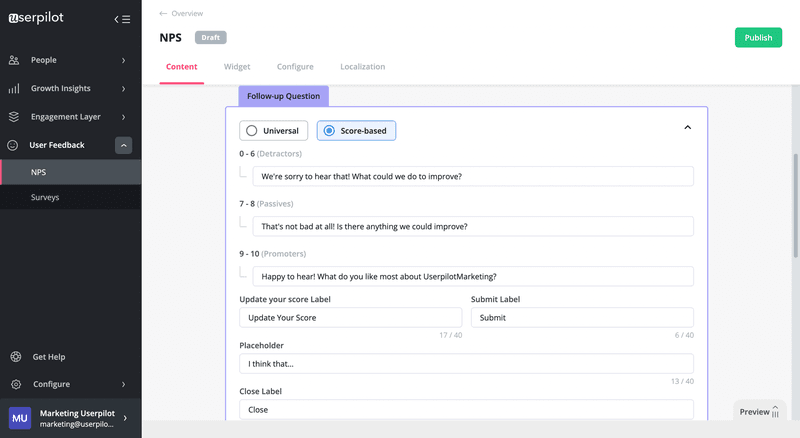This screenshot has height=438, width=800.
Task: Click the NPS page title
Action: pyautogui.click(x=170, y=38)
